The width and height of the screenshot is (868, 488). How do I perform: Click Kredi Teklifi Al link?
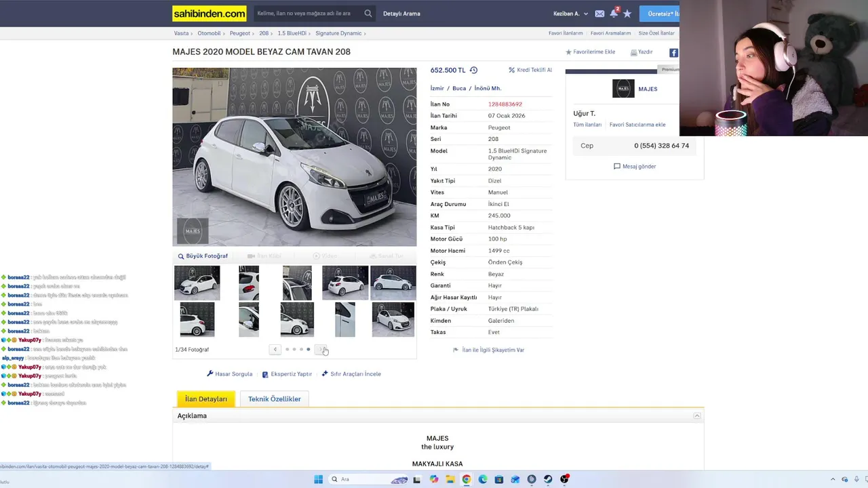click(530, 70)
